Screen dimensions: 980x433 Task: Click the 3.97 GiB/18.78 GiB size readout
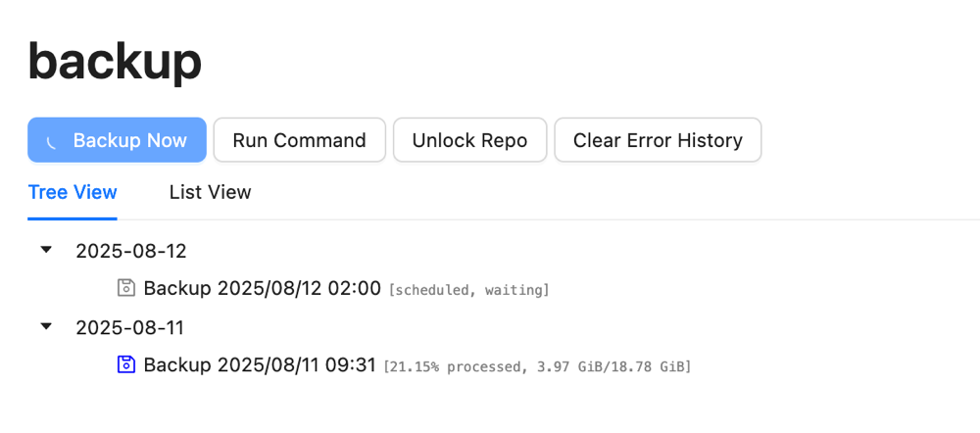pos(610,366)
